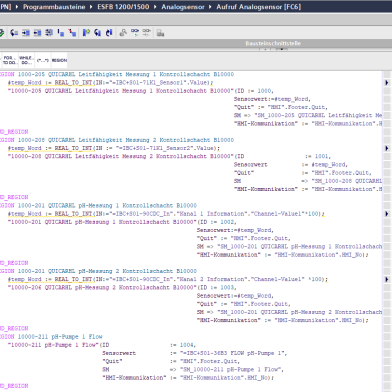The image size is (392, 392).
Task: Open the ESFB 1200/1500 breadcrumb
Action: (123, 7)
